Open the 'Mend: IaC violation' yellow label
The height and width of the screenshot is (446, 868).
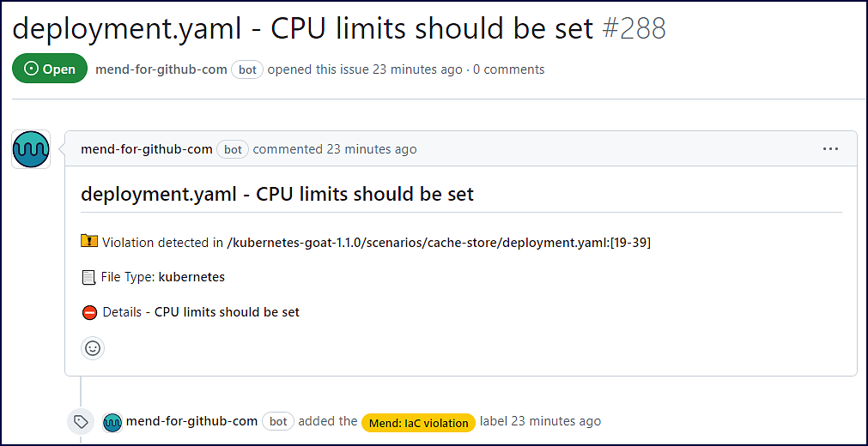418,422
